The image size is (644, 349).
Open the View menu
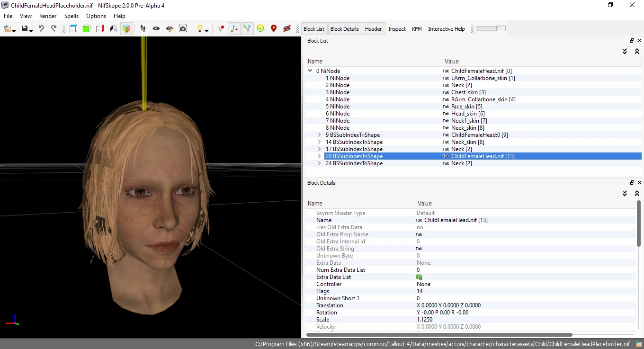[26, 16]
